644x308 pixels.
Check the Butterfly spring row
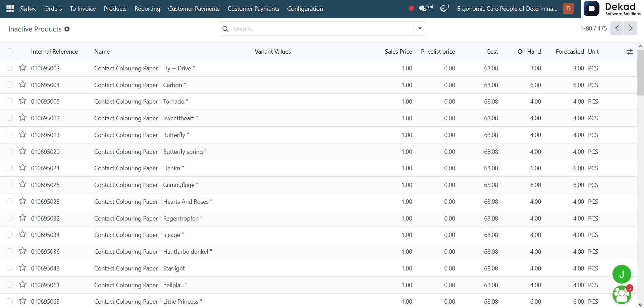[x=10, y=151]
